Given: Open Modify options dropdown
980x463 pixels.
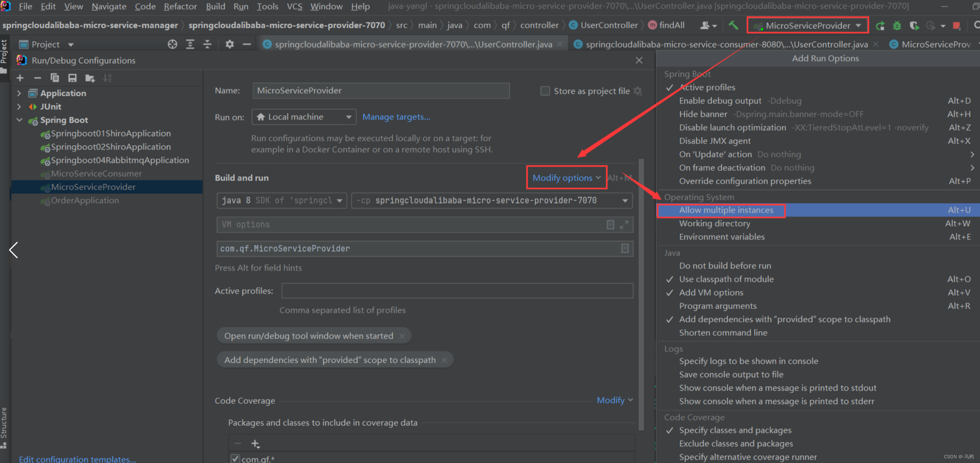Looking at the screenshot, I should [566, 178].
